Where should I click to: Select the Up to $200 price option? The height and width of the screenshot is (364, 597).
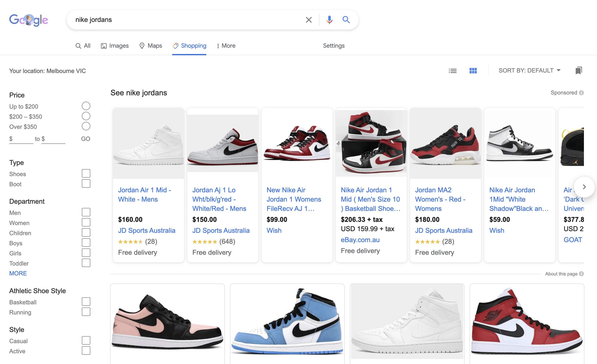click(x=86, y=106)
